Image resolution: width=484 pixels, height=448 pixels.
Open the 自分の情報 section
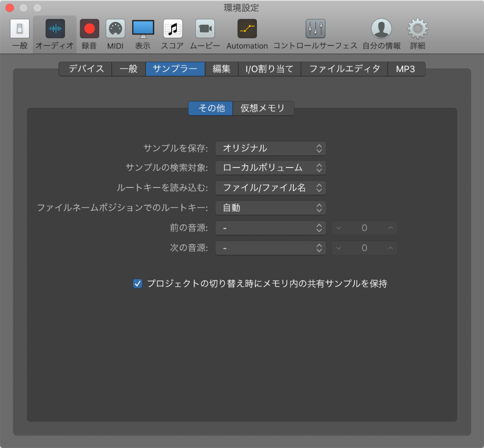pos(381,32)
